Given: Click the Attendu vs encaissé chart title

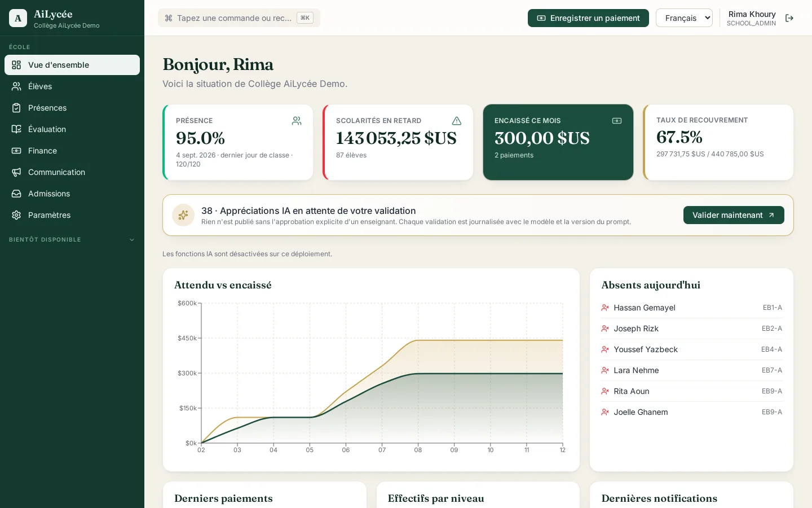Looking at the screenshot, I should tap(223, 285).
